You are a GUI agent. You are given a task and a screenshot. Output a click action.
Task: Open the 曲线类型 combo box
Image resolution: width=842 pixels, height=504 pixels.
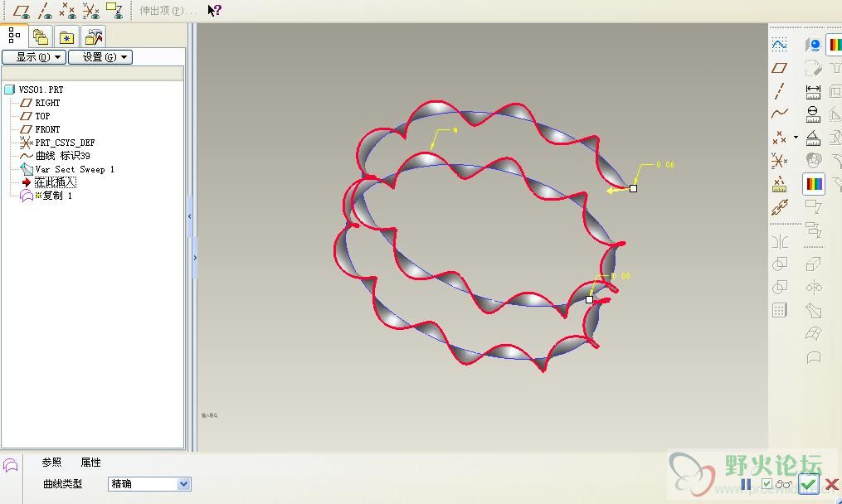(149, 484)
